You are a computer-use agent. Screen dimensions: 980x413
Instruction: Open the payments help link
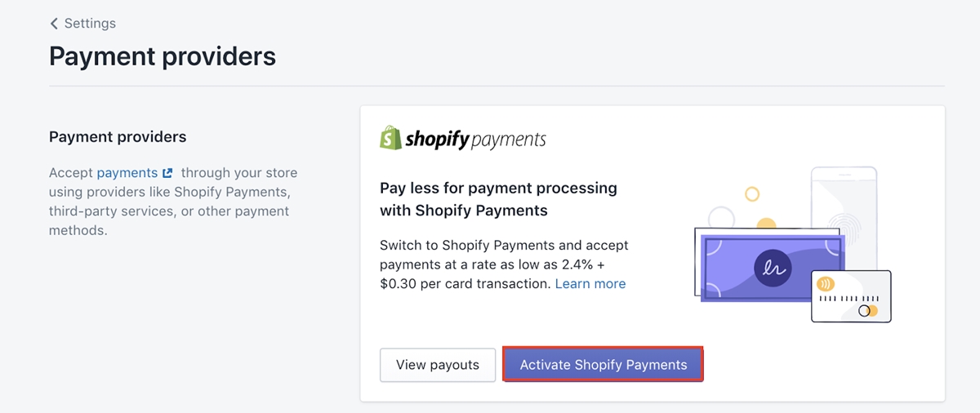point(127,173)
